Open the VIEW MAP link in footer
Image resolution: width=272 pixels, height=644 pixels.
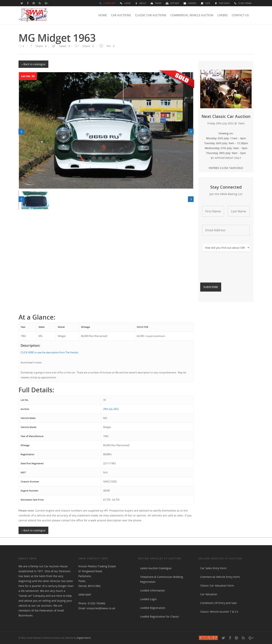(x=85, y=595)
